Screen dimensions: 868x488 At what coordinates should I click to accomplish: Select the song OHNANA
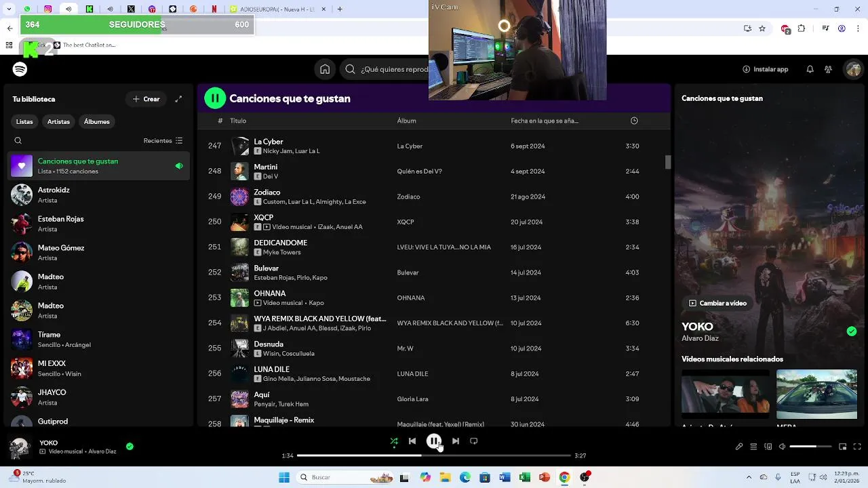(x=270, y=293)
